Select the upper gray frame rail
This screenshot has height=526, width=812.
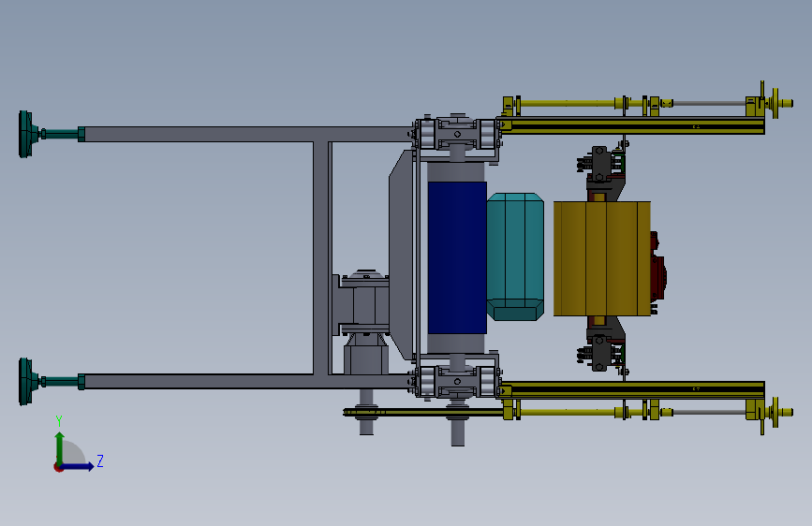point(248,134)
